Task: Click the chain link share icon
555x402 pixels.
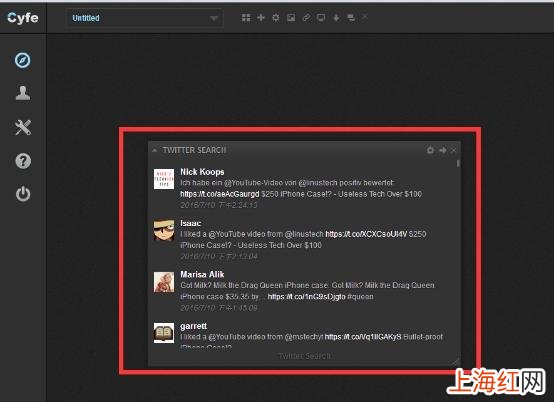Action: point(306,17)
